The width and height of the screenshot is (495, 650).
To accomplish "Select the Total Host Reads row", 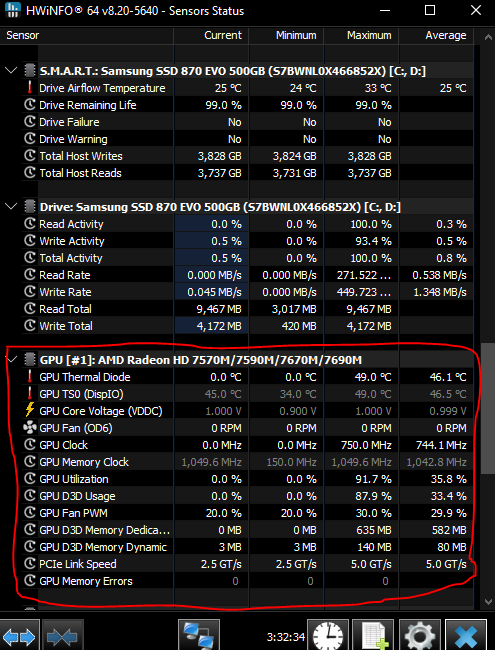I will click(x=248, y=173).
